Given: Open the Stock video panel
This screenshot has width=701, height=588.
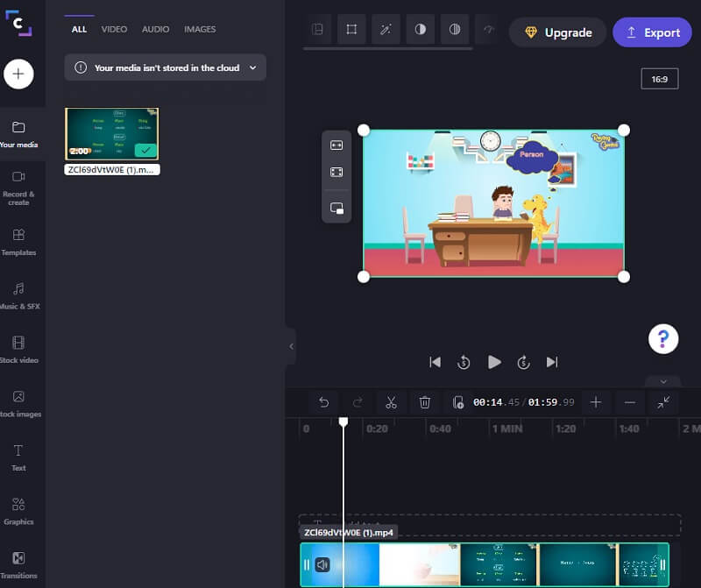Looking at the screenshot, I should click(x=18, y=346).
